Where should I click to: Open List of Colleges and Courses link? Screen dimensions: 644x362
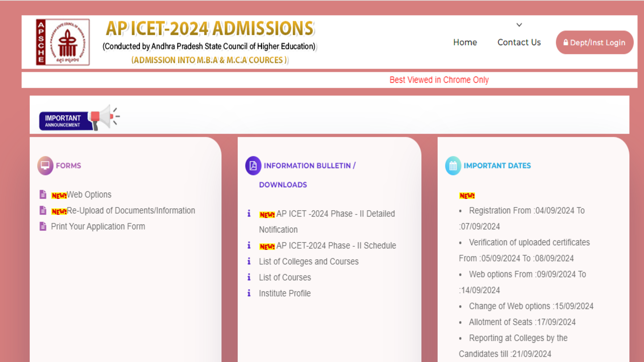pyautogui.click(x=308, y=261)
